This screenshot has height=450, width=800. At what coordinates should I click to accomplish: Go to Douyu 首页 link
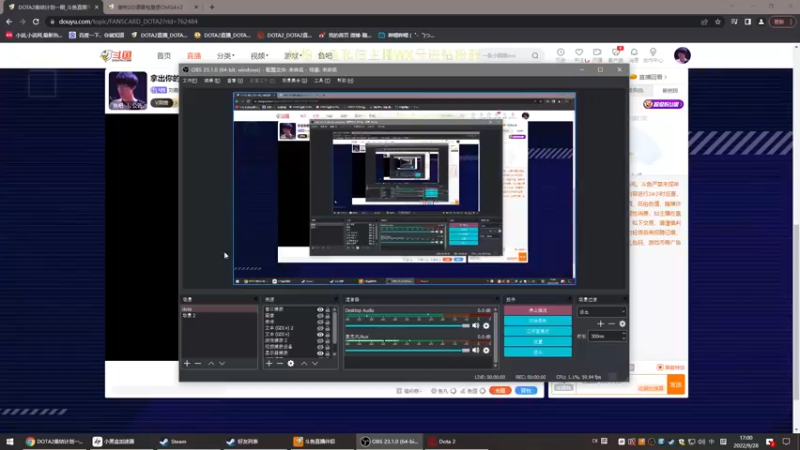(x=164, y=56)
